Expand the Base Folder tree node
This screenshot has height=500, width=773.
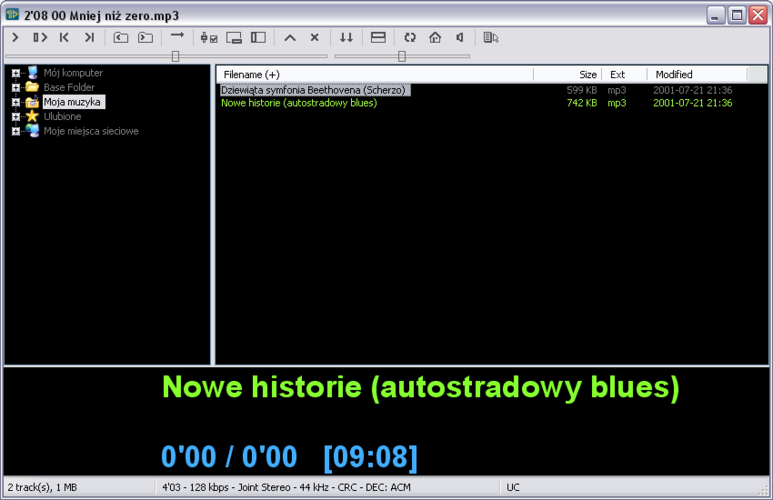(16, 88)
